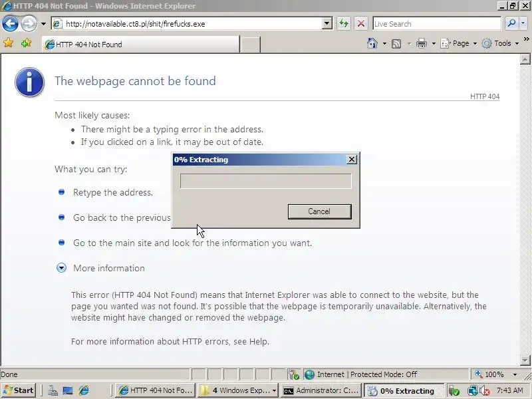Click the Home page icon
Screen dimensions: 532x399
[x=372, y=43]
